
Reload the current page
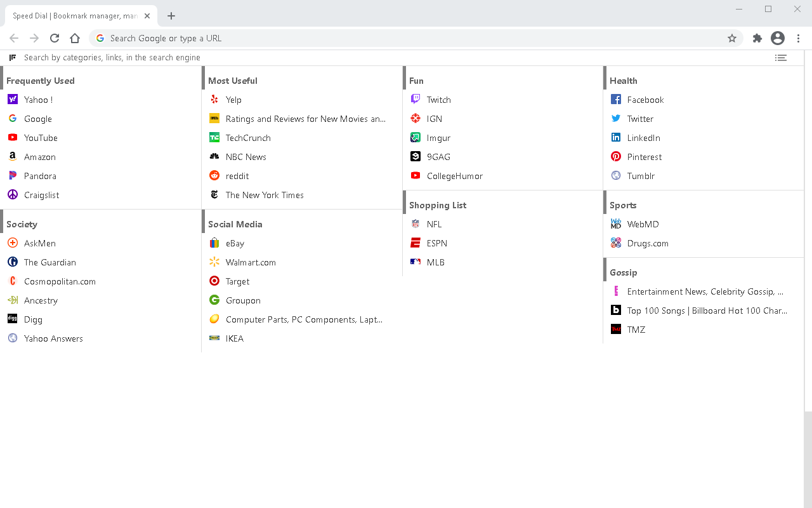tap(55, 38)
